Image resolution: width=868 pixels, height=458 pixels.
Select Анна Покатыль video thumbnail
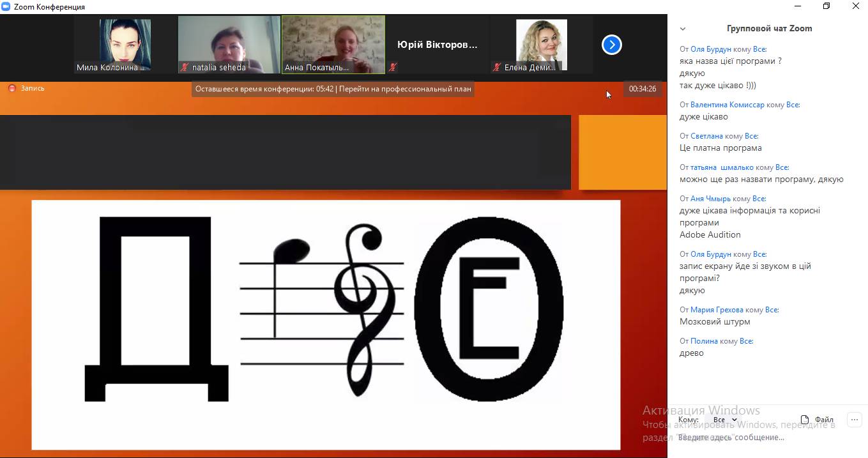333,45
